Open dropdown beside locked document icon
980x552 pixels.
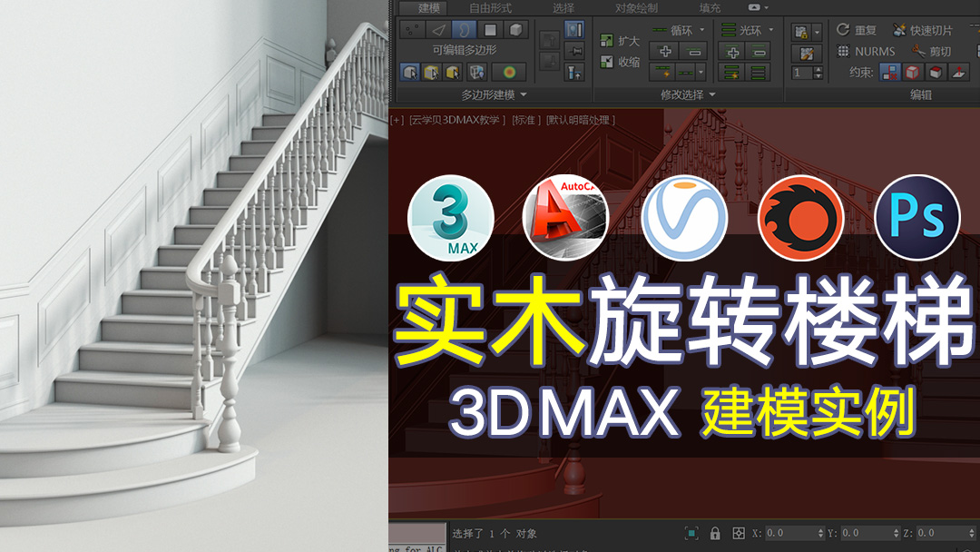point(817,31)
